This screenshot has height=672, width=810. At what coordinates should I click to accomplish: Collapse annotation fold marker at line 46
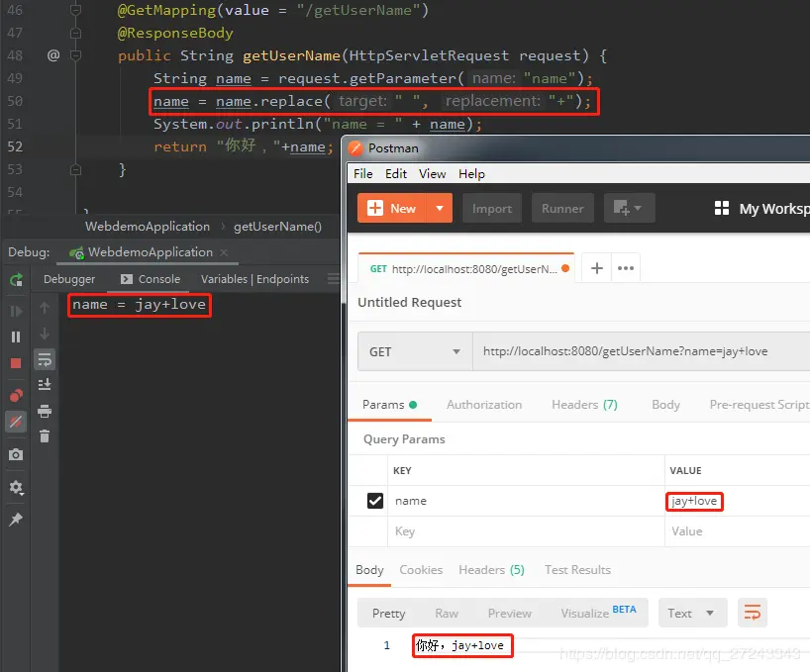[75, 10]
